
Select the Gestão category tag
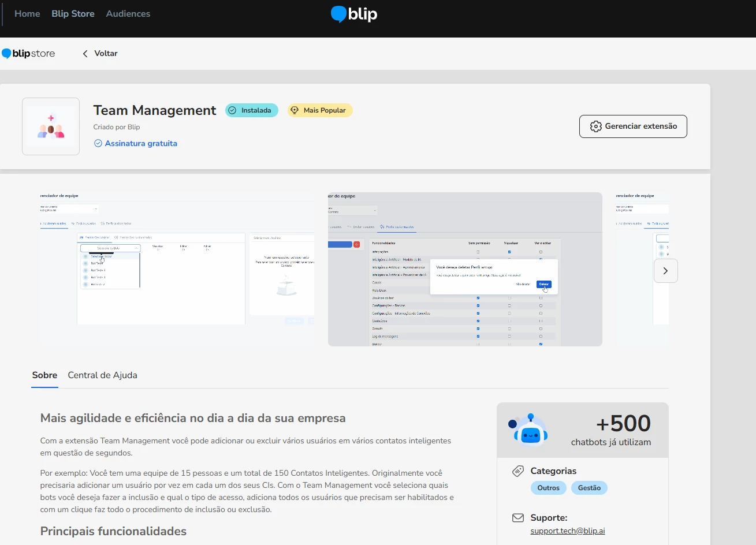click(x=589, y=488)
